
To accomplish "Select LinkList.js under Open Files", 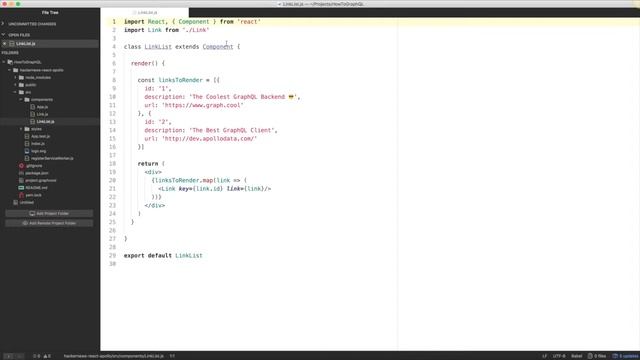I will (25, 44).
